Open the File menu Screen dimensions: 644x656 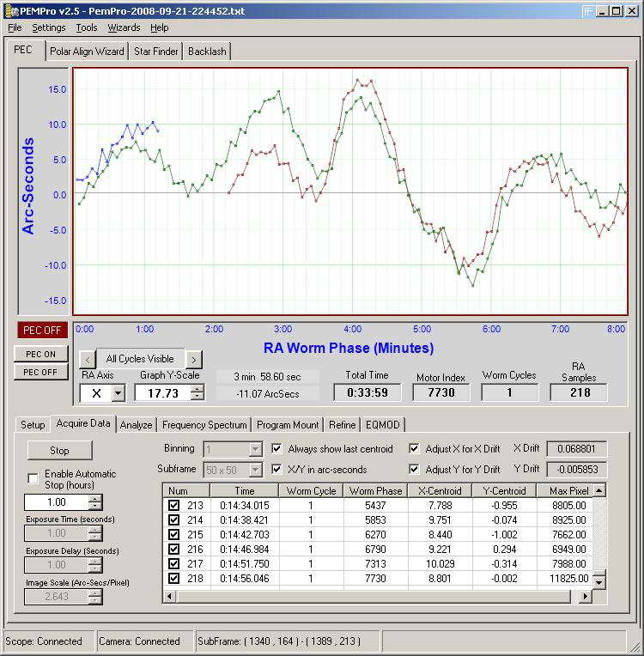tap(15, 27)
